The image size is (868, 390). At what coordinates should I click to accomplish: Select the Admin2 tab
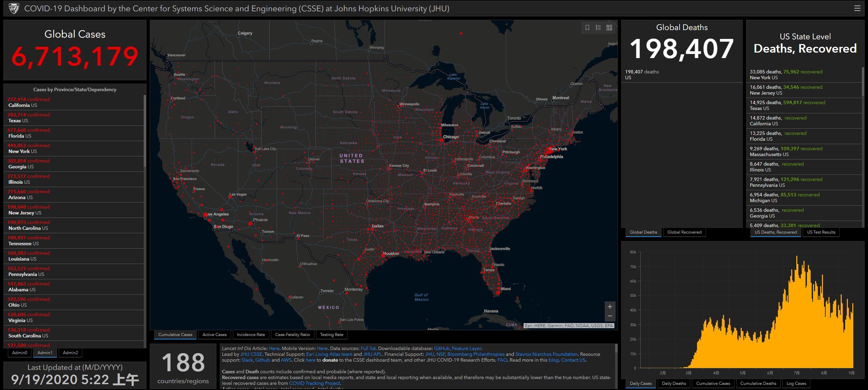[x=70, y=352]
